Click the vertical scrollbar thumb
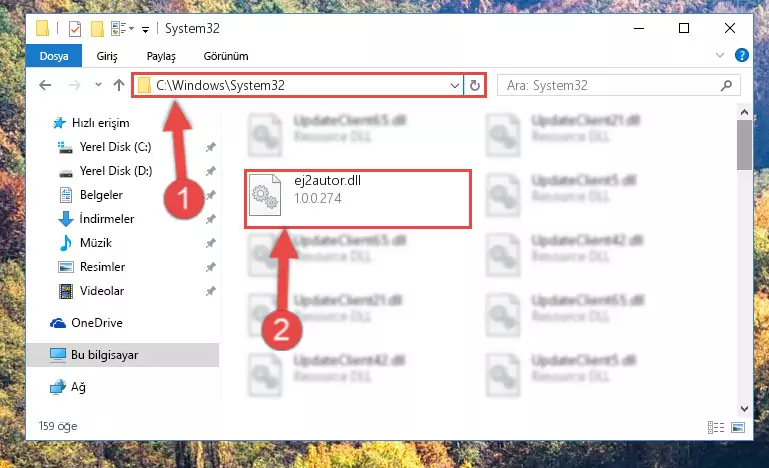The height and width of the screenshot is (468, 769). (x=744, y=145)
